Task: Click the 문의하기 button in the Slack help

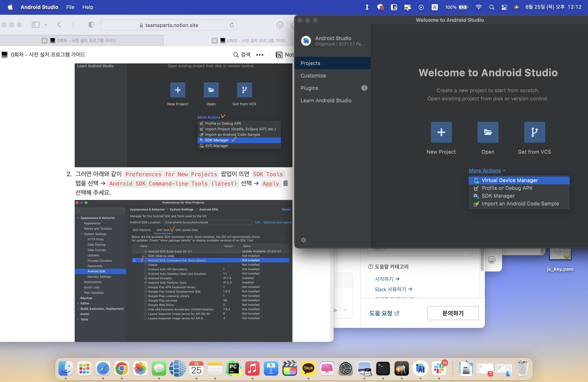Action: 453,313
